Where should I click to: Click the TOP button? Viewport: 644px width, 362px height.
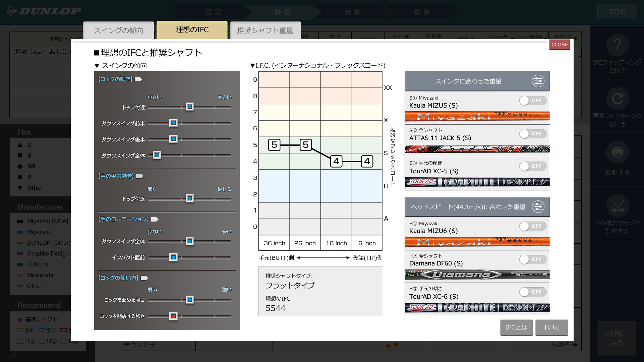(x=617, y=12)
